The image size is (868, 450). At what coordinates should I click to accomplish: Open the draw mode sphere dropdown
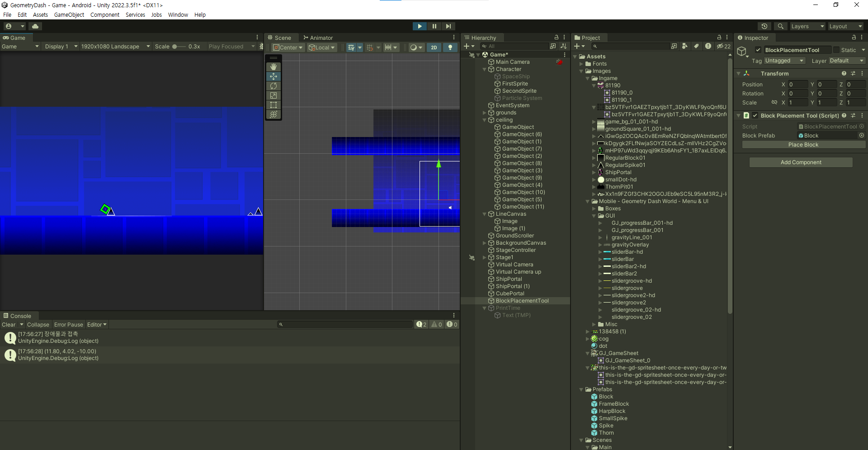pos(416,47)
